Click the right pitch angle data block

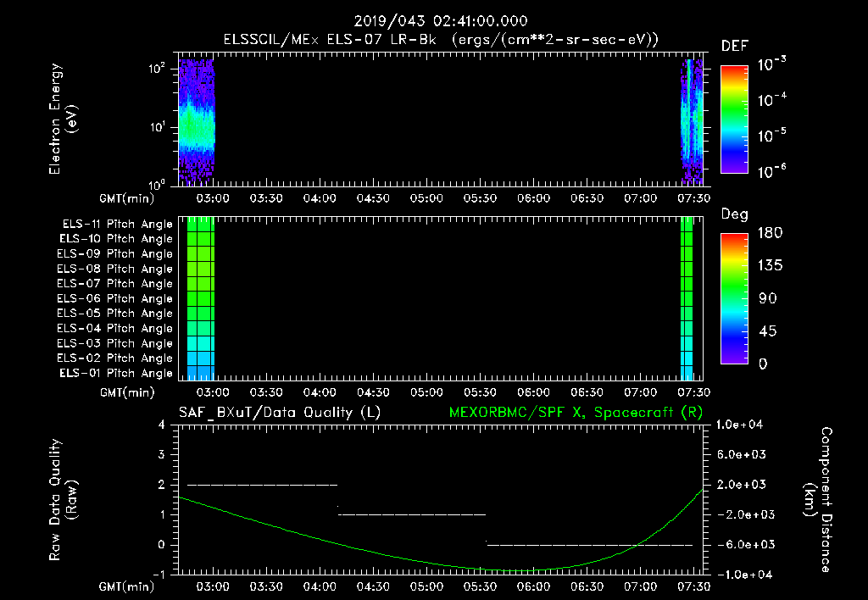(x=687, y=299)
